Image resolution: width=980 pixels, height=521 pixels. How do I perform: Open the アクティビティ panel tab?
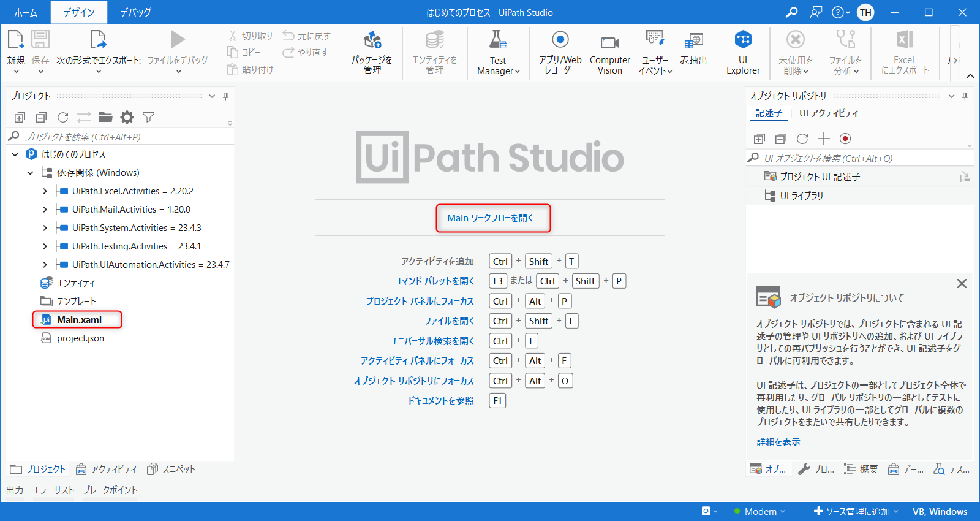coord(107,469)
